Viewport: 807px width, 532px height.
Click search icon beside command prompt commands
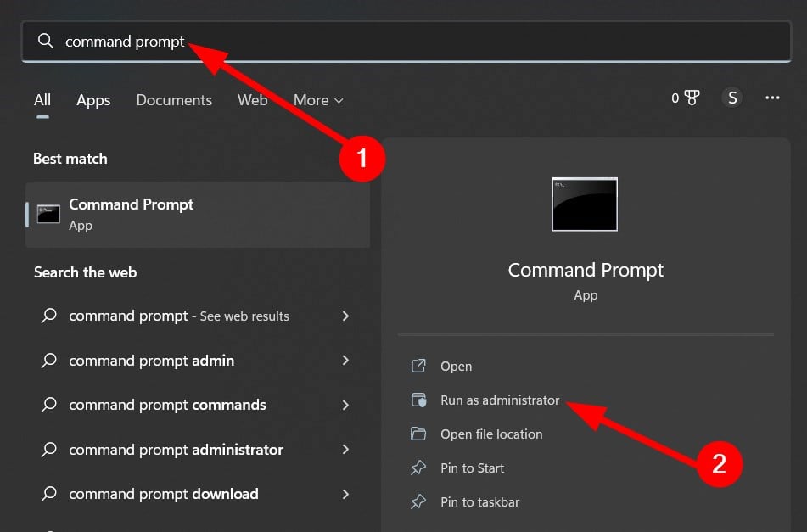49,405
